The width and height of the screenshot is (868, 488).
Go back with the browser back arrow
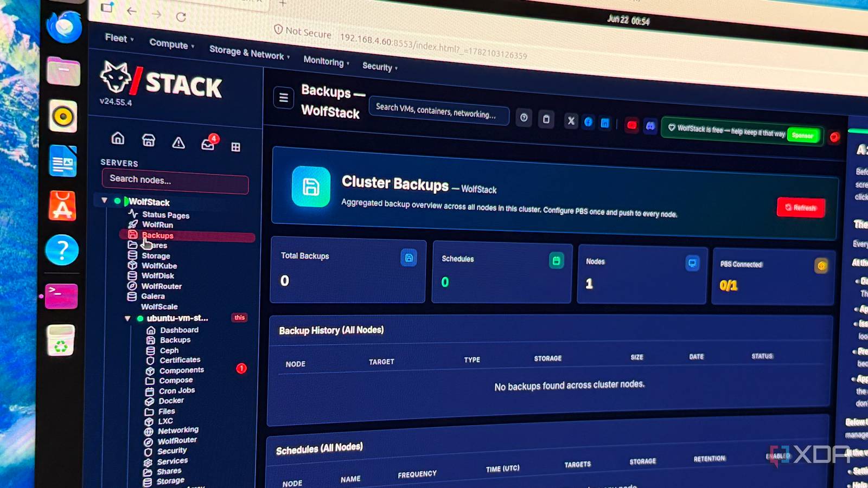point(132,11)
